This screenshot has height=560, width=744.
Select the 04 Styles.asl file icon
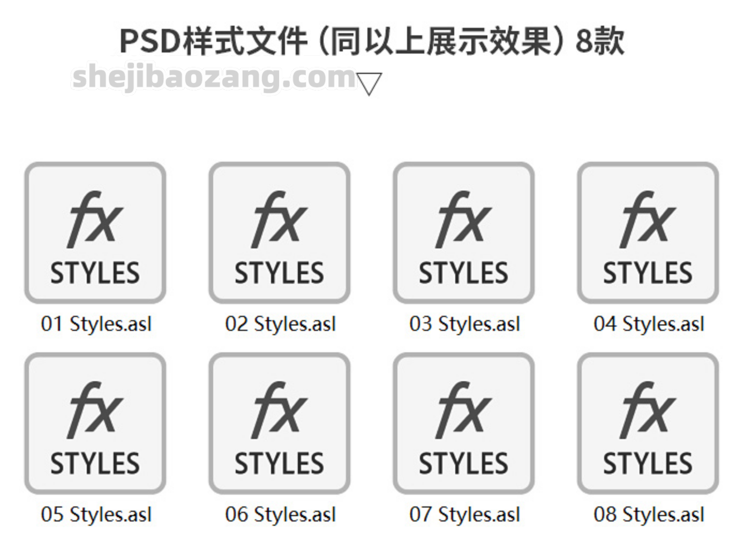click(x=648, y=233)
